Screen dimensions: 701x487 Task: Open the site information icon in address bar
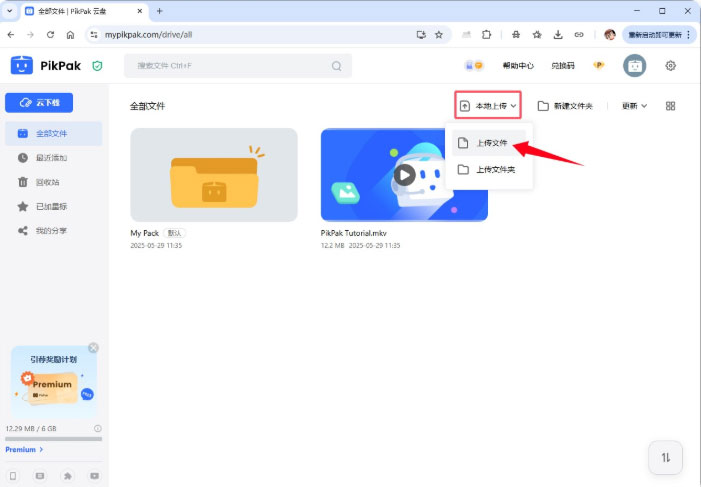pos(93,34)
